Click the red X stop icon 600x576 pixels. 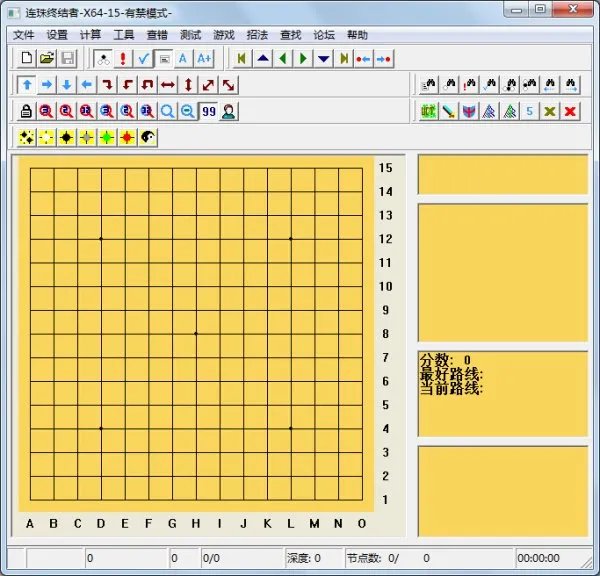click(570, 111)
